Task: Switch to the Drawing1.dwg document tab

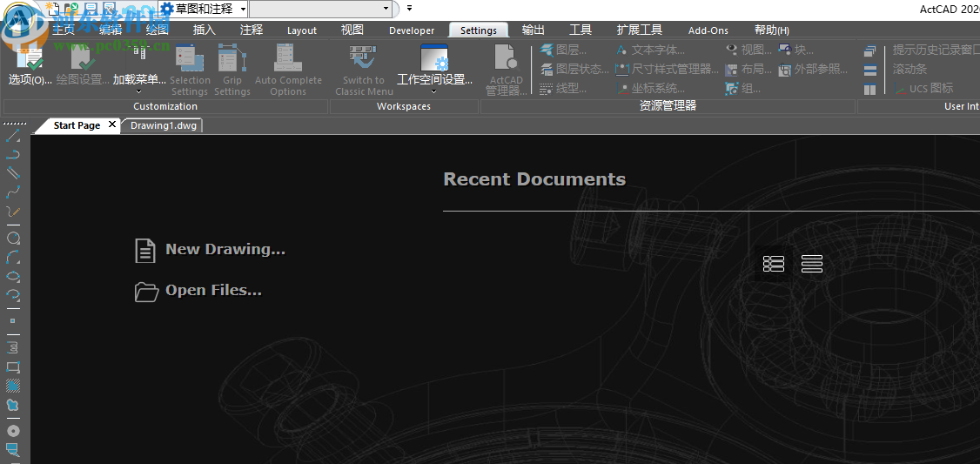Action: (164, 125)
